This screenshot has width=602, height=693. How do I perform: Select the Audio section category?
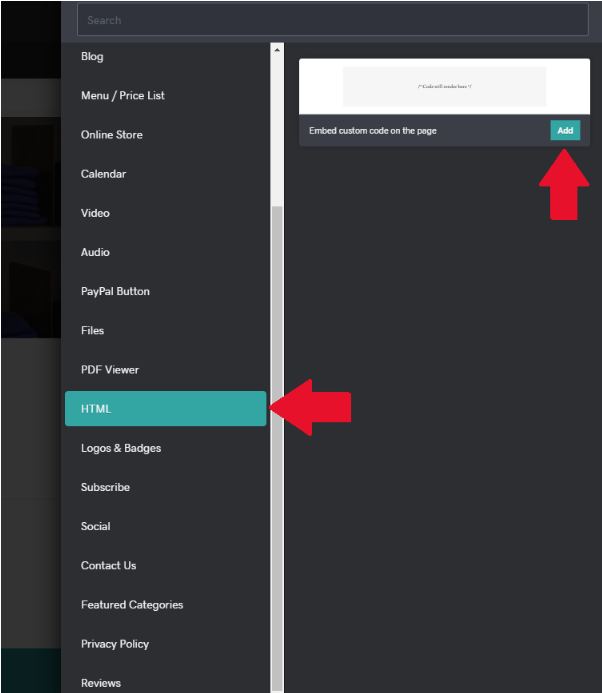coord(95,252)
